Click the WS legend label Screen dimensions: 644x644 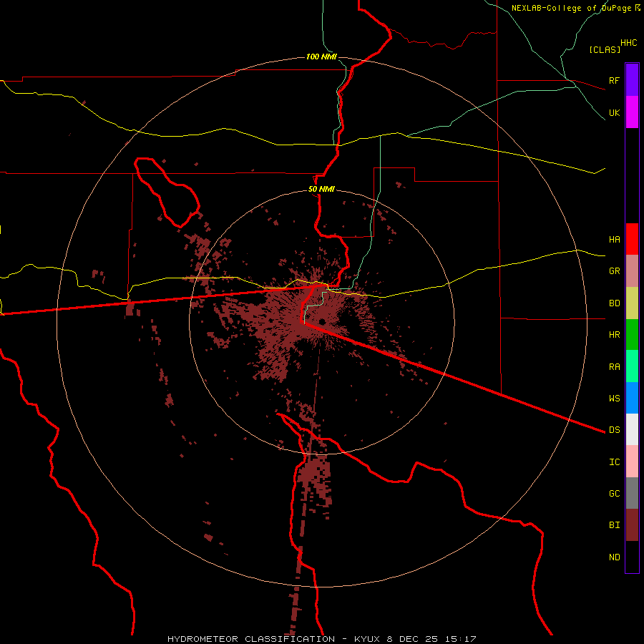click(614, 398)
